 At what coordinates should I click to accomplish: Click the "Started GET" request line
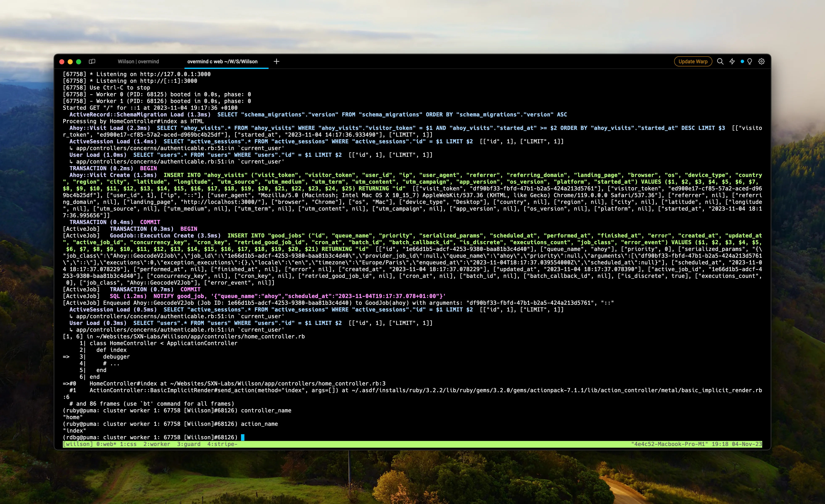pos(150,108)
